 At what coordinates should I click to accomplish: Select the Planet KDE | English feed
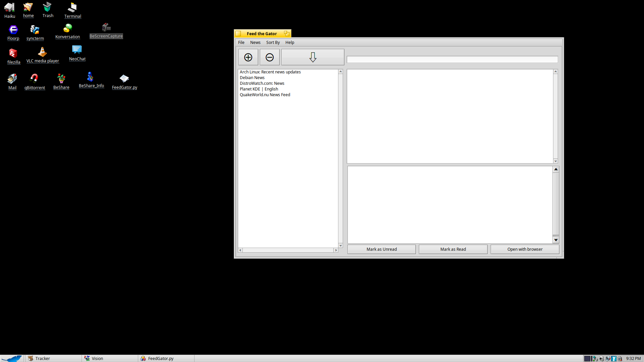click(x=259, y=89)
